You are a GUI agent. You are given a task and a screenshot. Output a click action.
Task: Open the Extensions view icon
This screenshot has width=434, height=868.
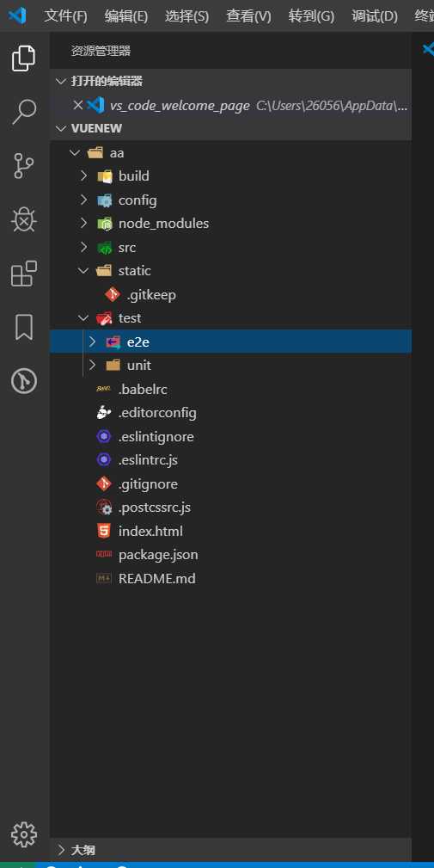(x=24, y=274)
